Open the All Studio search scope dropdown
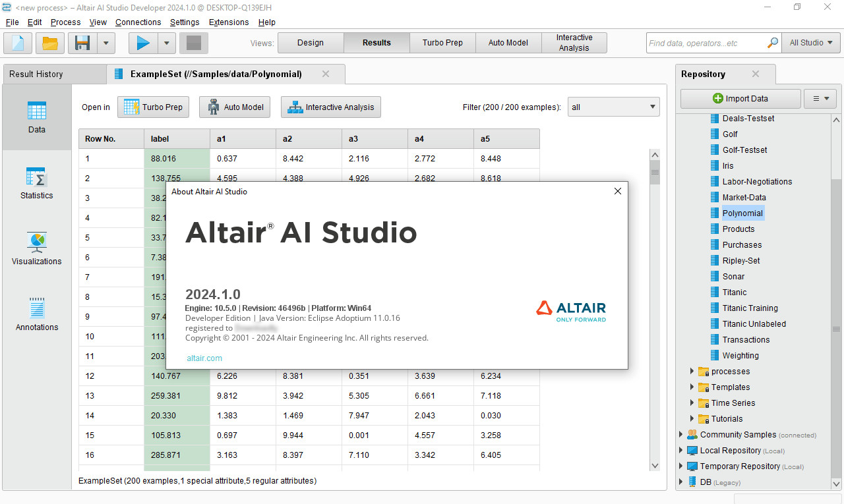The image size is (844, 504). click(x=811, y=43)
